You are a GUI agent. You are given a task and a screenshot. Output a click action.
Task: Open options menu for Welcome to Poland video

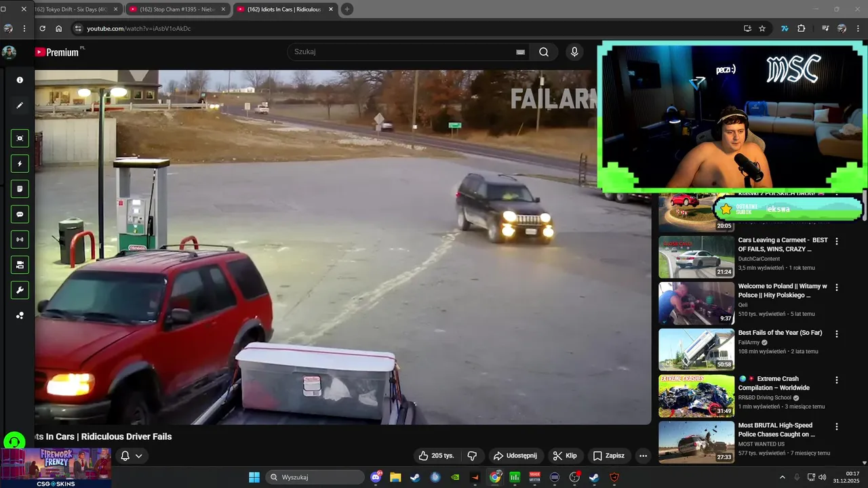point(837,287)
